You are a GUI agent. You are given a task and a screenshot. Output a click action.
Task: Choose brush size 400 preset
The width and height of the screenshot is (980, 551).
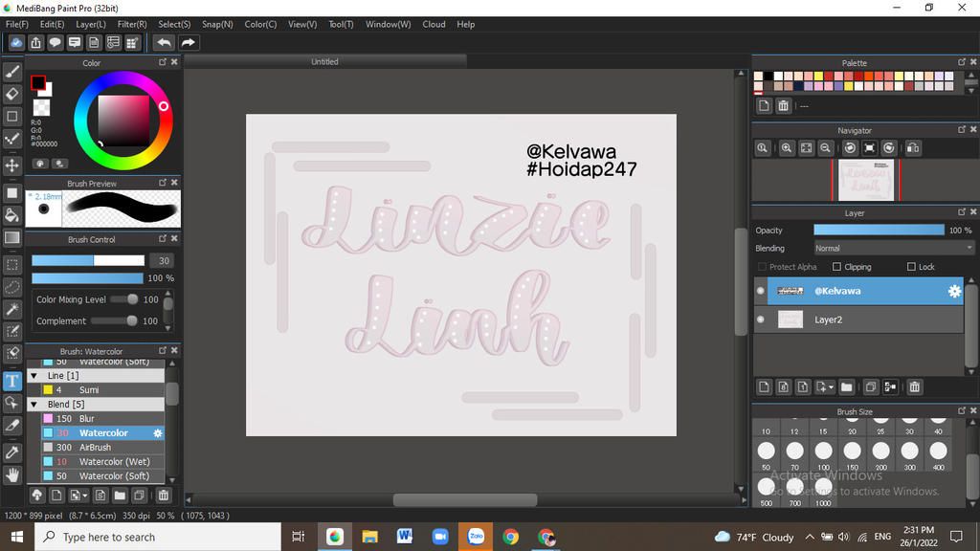(938, 454)
